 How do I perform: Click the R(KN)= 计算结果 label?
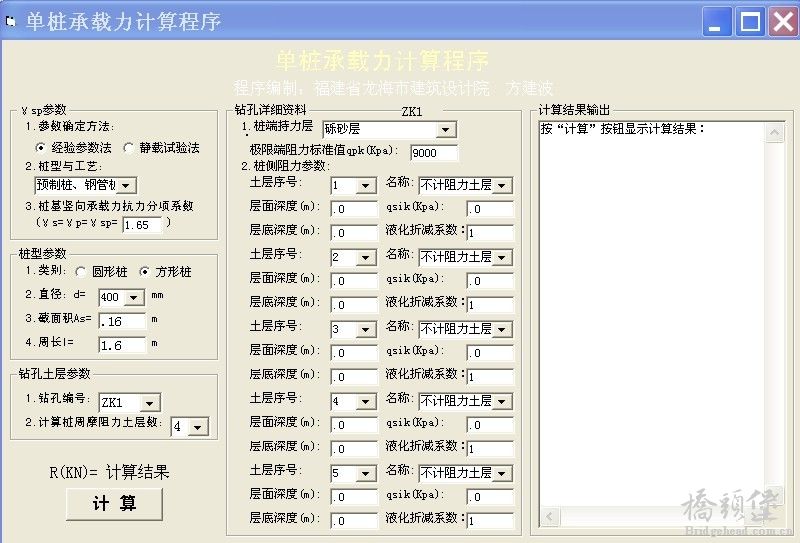pyautogui.click(x=109, y=472)
